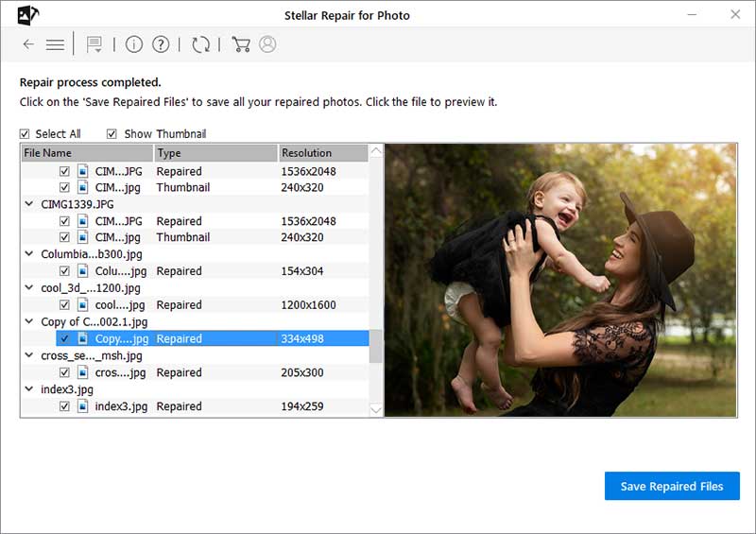Uncheck the Colu....jpg file checkbox
The image size is (756, 534).
click(x=64, y=271)
